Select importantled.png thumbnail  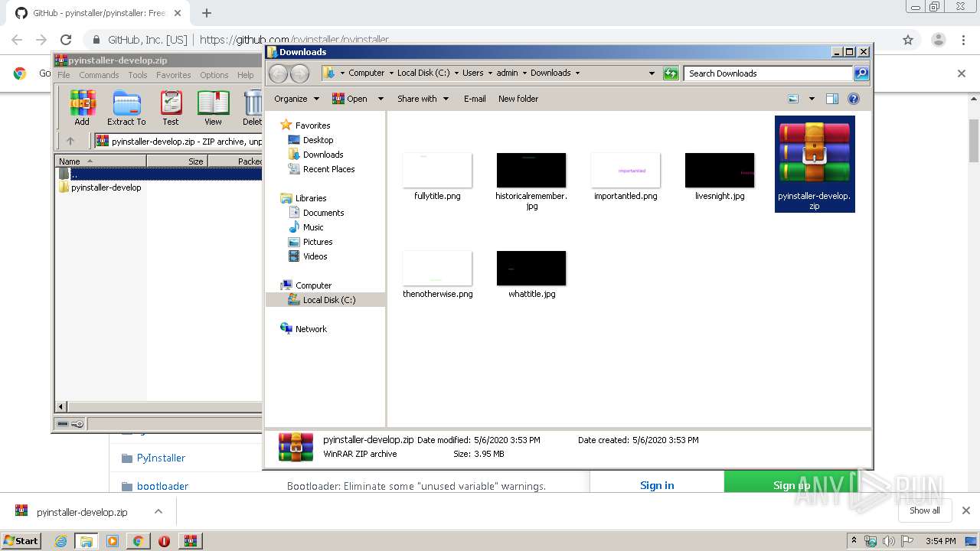[626, 170]
